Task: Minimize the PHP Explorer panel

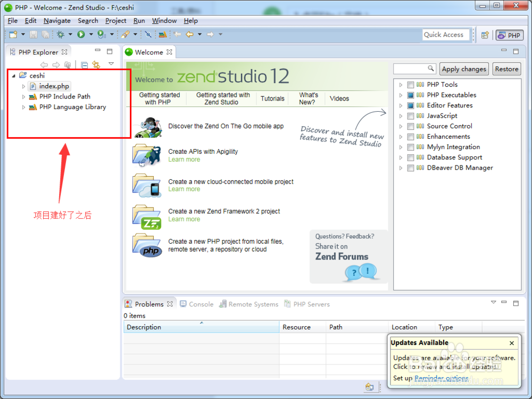Action: coord(98,51)
